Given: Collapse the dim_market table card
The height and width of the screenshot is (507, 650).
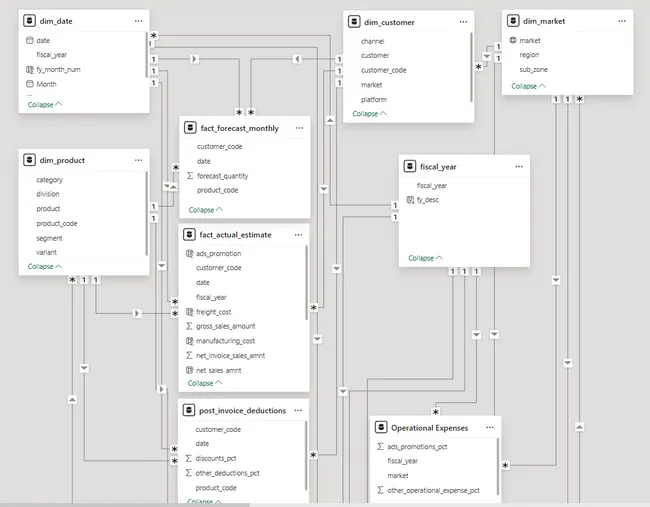Looking at the screenshot, I should point(529,86).
